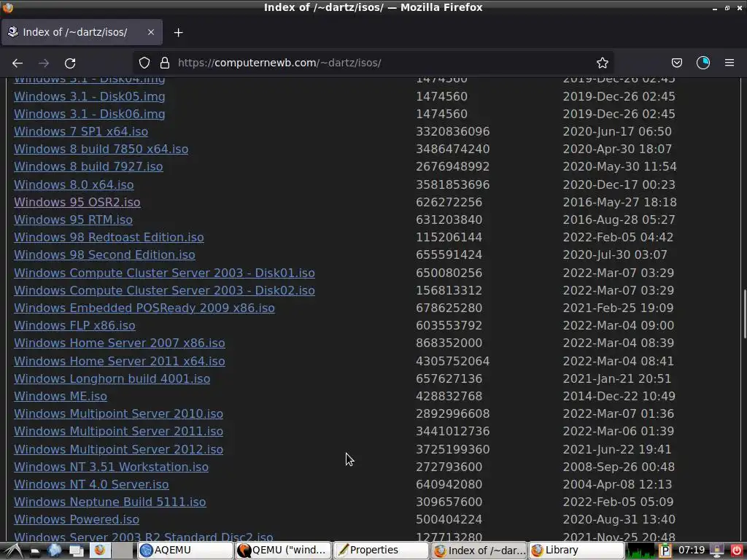747x560 pixels.
Task: Open Windows Multipoint Server 2011.iso link
Action: (x=119, y=432)
